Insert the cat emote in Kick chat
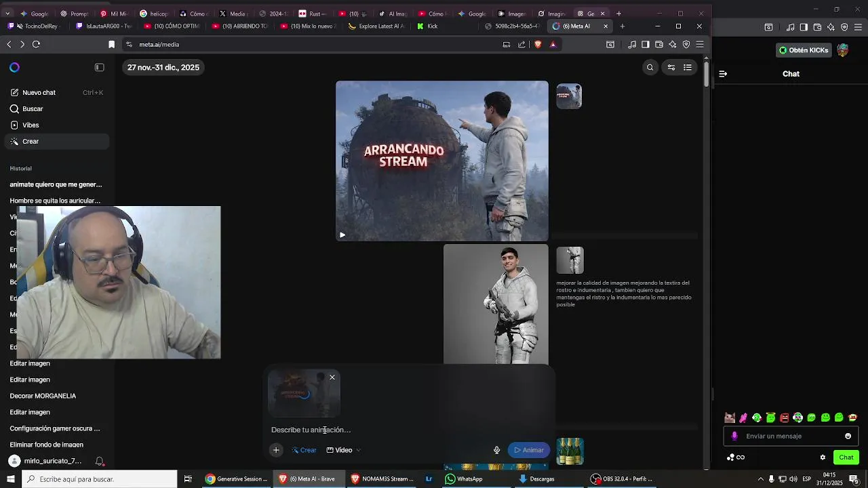The width and height of the screenshot is (868, 488). (x=730, y=418)
